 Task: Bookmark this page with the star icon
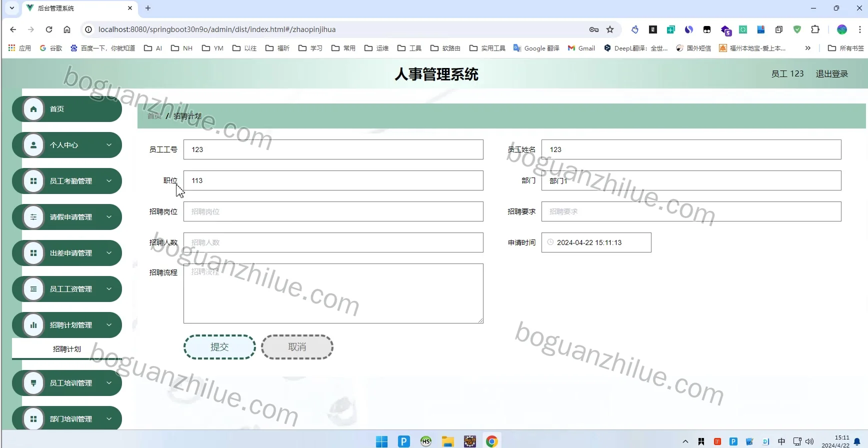click(x=610, y=29)
